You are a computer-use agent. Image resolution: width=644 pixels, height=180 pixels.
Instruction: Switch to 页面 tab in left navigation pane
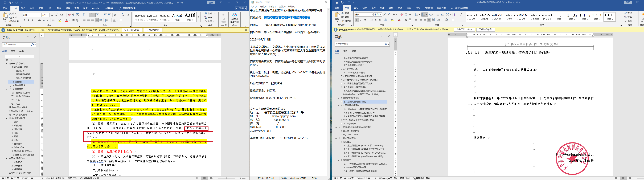(x=13, y=51)
